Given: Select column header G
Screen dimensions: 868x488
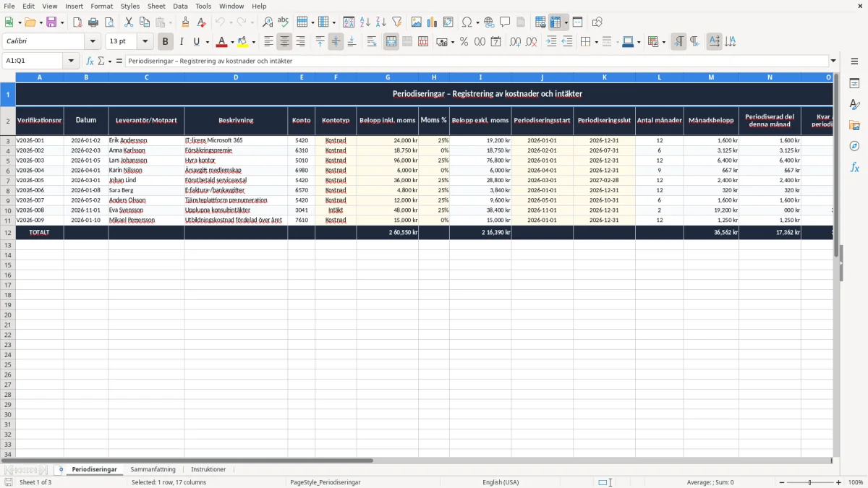Looking at the screenshot, I should point(388,77).
